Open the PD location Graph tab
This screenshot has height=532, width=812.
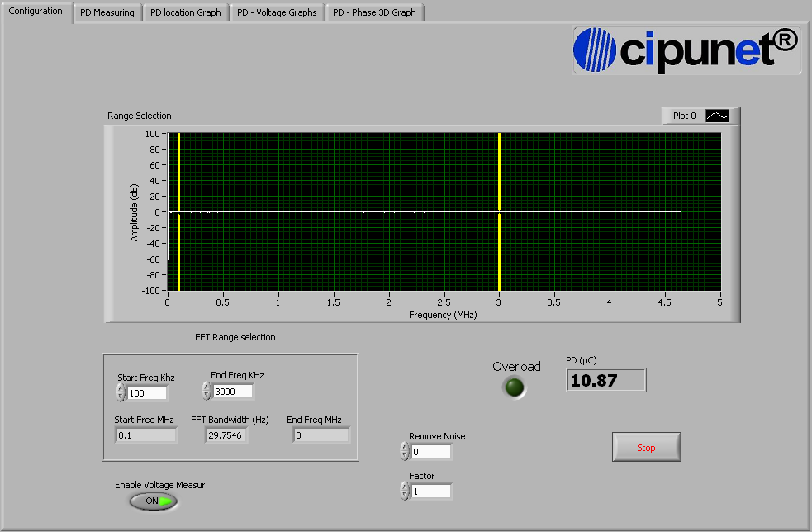coord(186,12)
